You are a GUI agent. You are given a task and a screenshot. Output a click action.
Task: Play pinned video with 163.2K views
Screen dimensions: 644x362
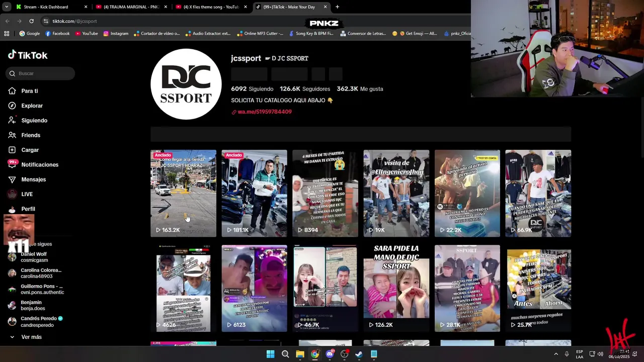183,193
